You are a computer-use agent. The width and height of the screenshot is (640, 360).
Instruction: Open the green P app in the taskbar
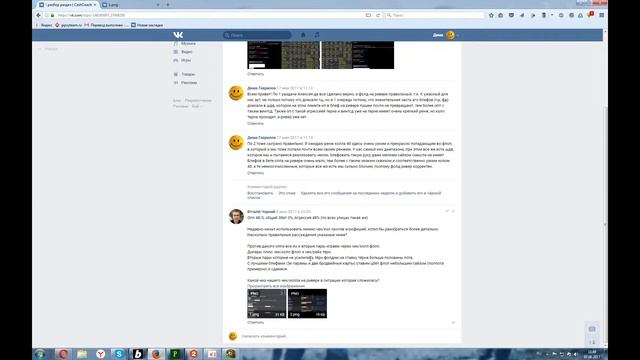click(175, 354)
